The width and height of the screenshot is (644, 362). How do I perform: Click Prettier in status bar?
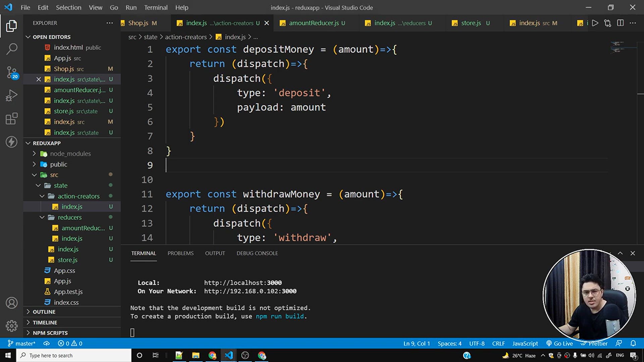pos(594,343)
